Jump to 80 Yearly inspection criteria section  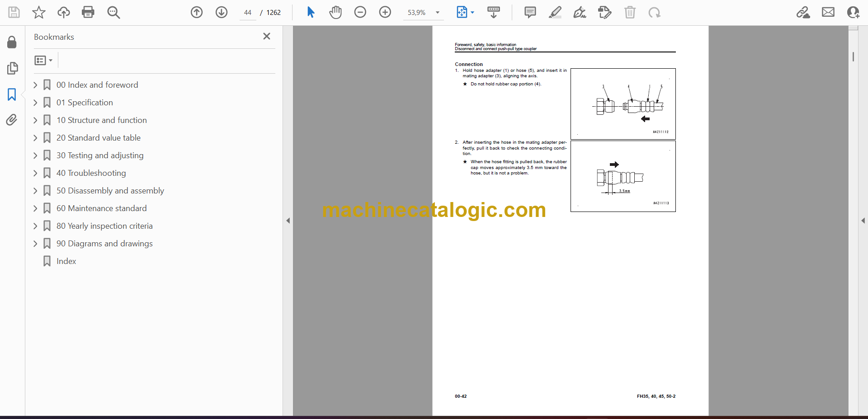coord(104,226)
